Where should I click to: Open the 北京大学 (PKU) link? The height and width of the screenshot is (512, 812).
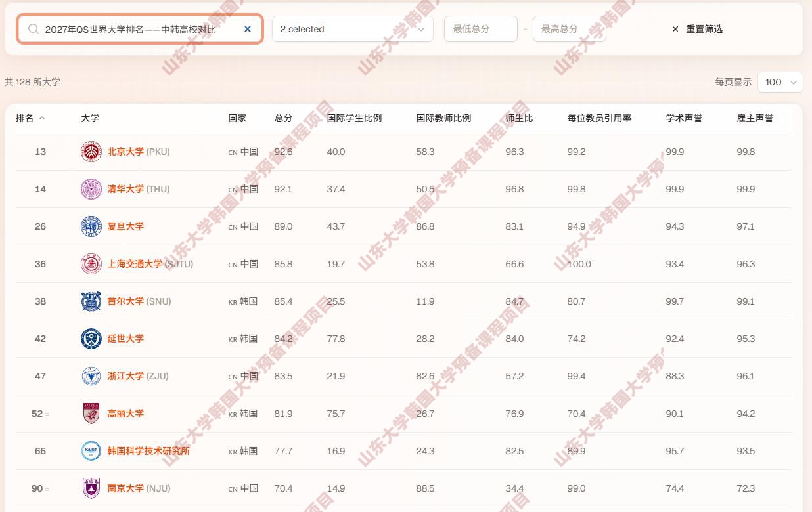point(139,152)
